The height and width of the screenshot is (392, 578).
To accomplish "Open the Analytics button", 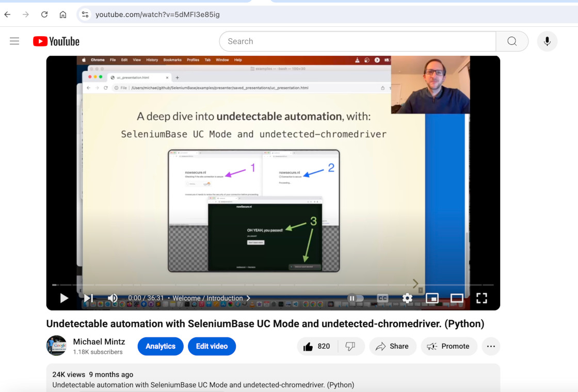I will pos(160,346).
